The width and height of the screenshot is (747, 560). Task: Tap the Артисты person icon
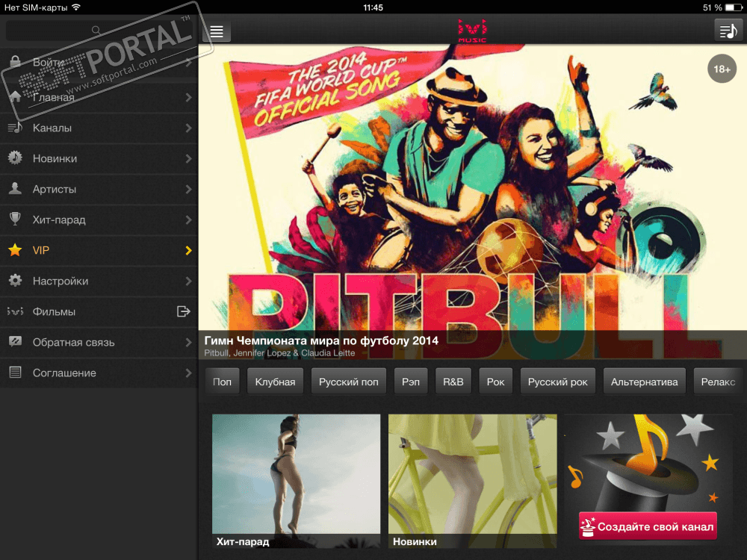tap(15, 189)
